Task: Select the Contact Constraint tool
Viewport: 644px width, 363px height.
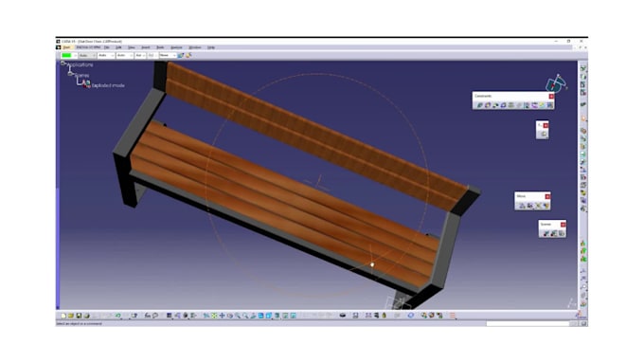Action: tap(488, 105)
